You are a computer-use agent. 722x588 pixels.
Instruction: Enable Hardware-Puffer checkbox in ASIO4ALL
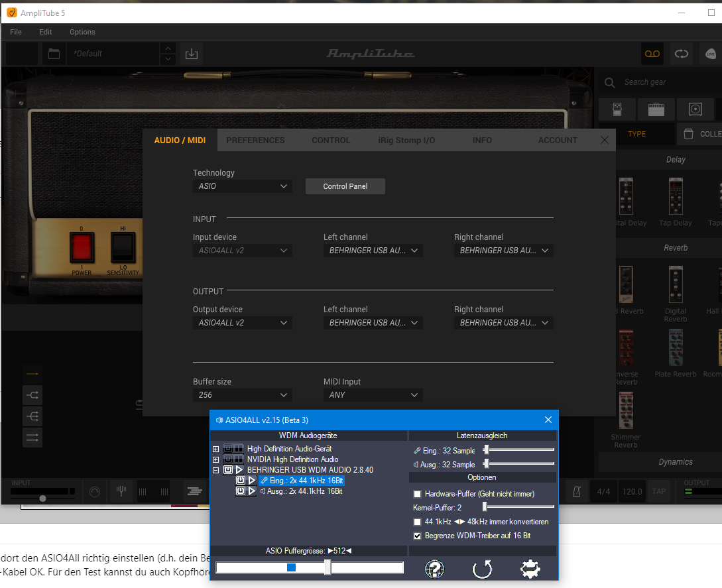(417, 494)
